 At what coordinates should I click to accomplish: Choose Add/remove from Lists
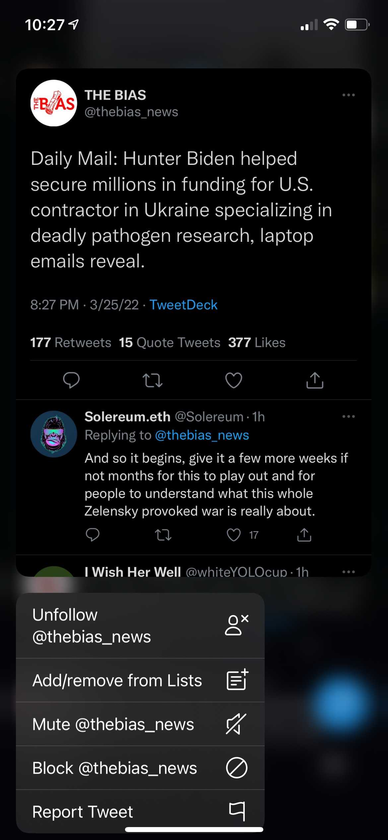point(140,680)
